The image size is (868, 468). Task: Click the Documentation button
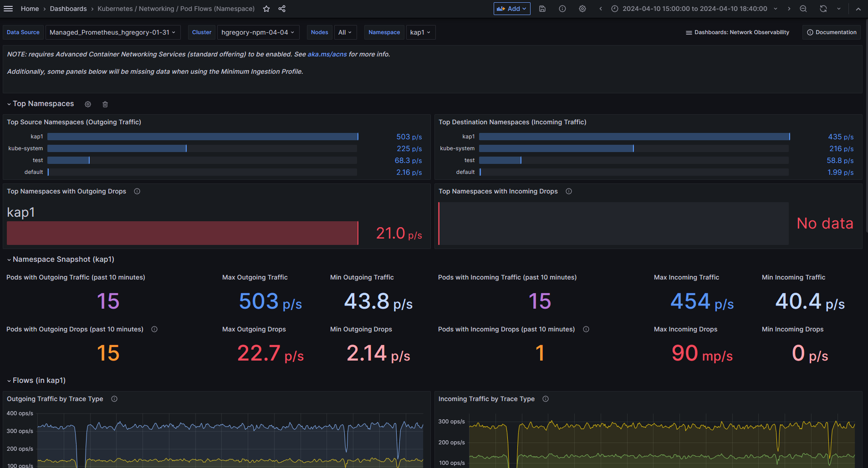[x=832, y=32]
